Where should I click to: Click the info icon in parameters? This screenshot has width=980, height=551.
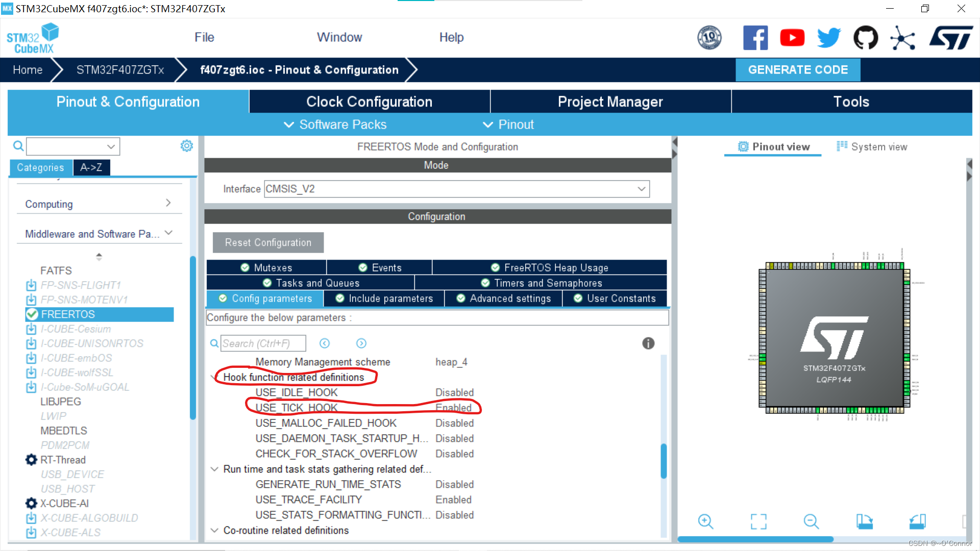point(648,343)
